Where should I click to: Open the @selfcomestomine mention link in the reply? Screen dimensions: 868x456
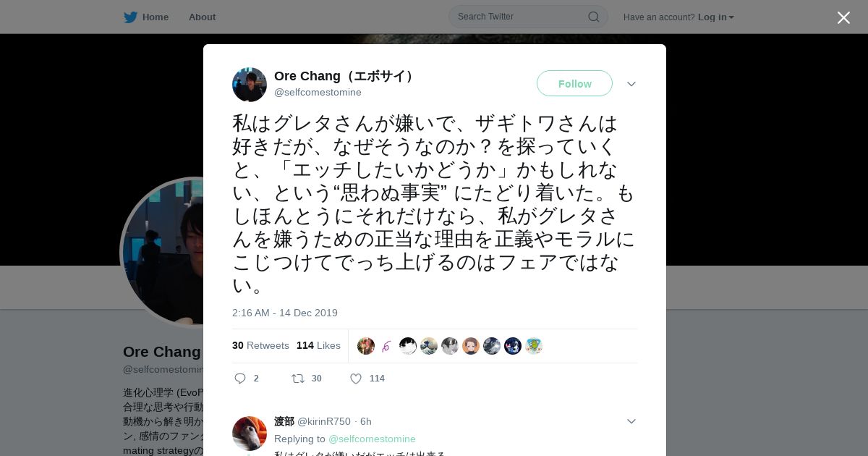[372, 439]
